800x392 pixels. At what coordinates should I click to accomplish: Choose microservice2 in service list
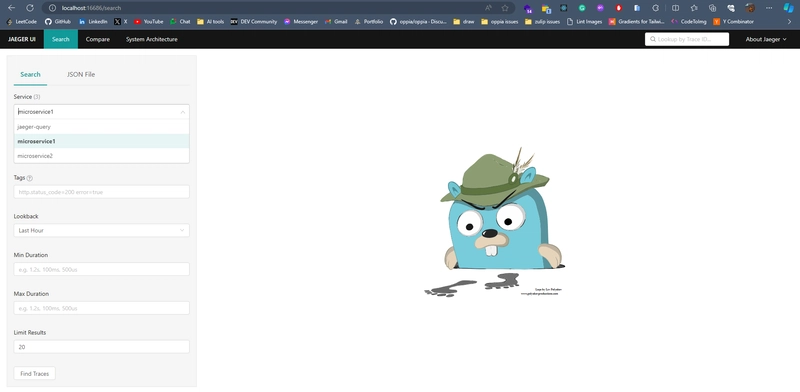102,156
